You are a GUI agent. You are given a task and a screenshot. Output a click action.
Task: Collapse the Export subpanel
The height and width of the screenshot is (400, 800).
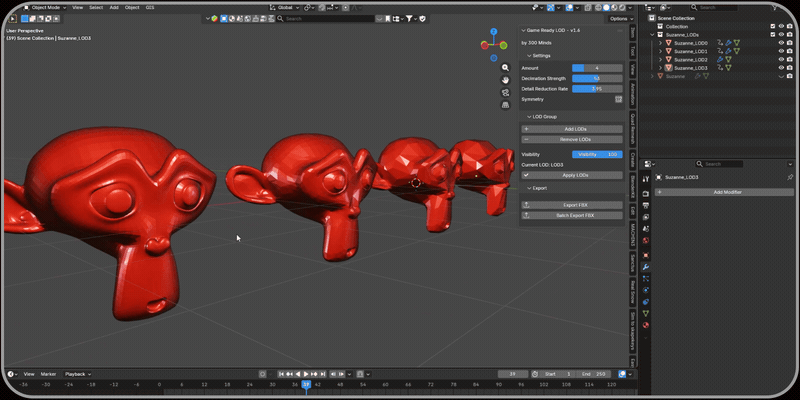(529, 188)
